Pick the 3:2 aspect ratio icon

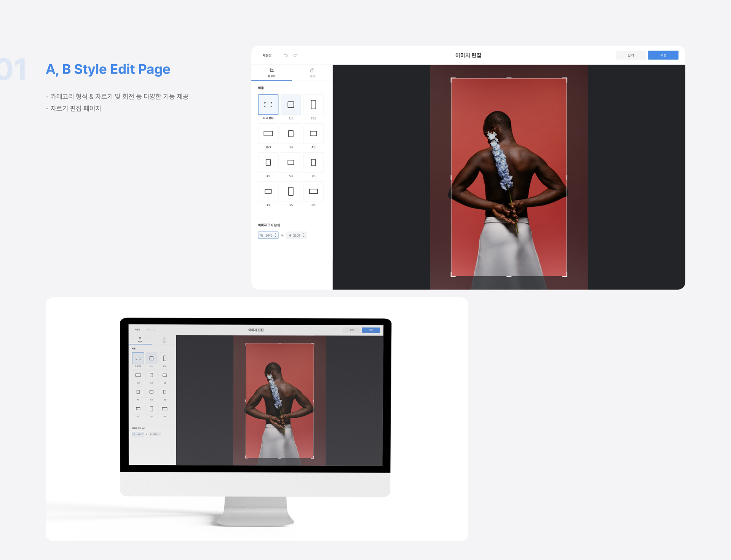268,191
